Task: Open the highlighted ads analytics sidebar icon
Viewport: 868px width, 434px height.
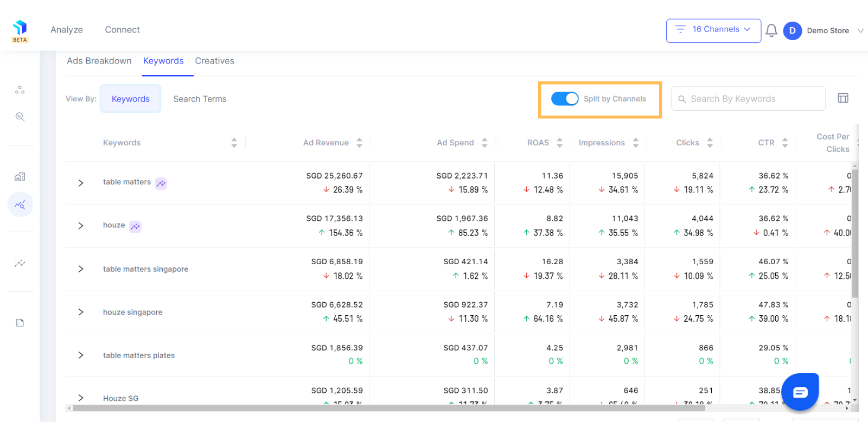Action: 20,205
